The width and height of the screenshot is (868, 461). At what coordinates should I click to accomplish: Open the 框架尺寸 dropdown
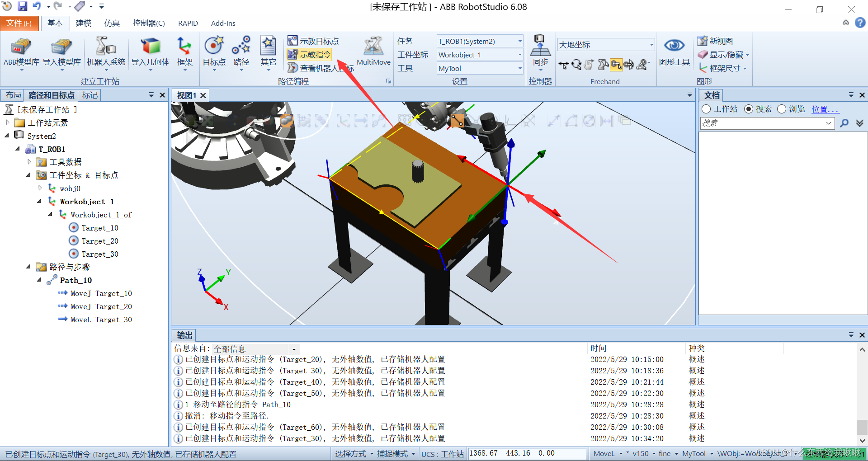click(722, 68)
